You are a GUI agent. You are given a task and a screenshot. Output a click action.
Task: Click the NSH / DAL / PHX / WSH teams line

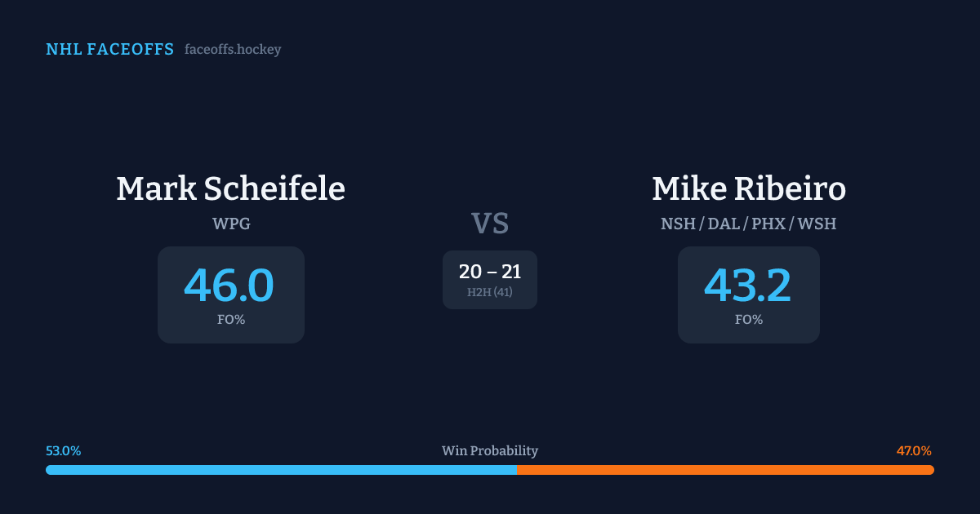point(749,224)
